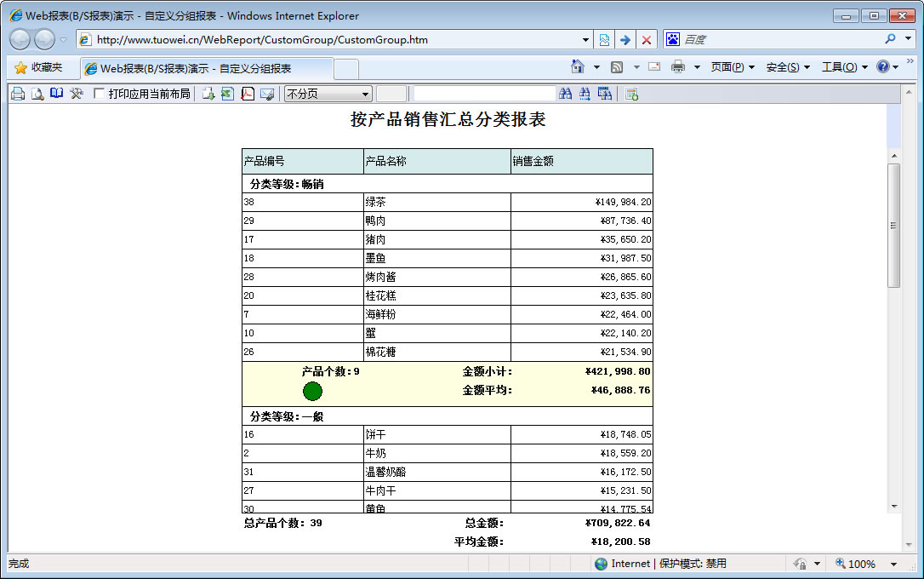The width and height of the screenshot is (924, 579).
Task: Open the 页面(P) menu
Action: click(733, 67)
